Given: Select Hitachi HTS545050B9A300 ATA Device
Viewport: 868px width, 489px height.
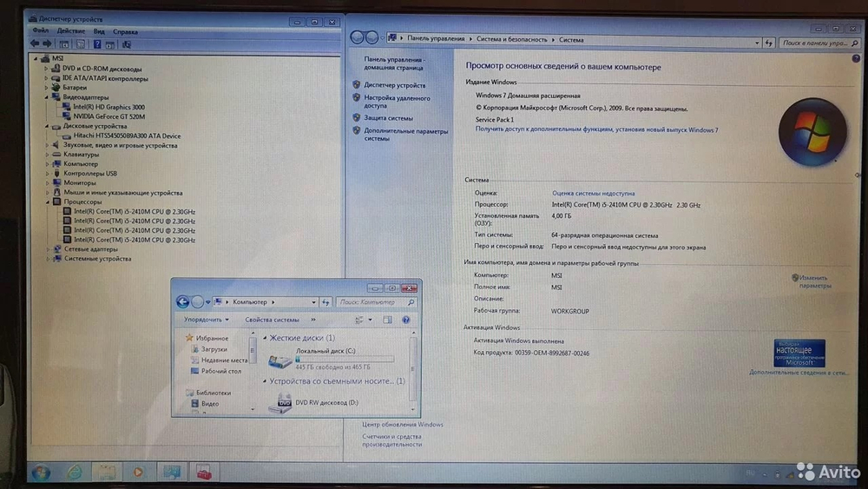Looking at the screenshot, I should 127,135.
